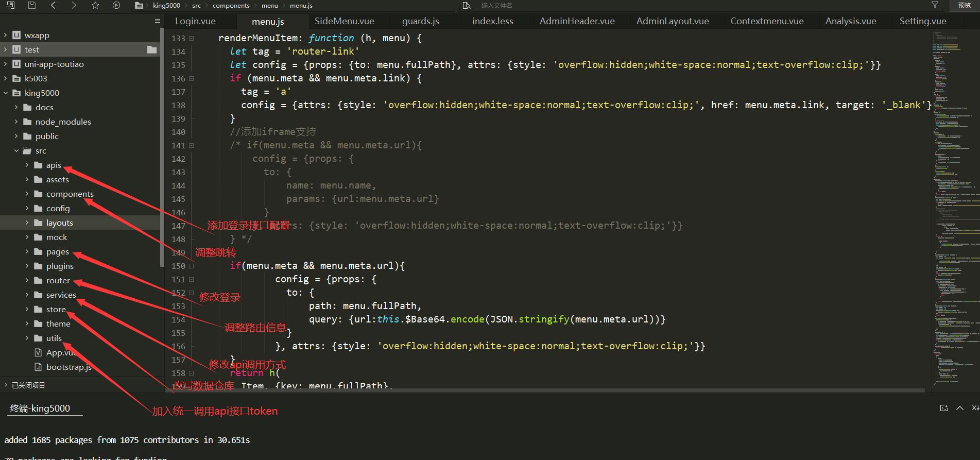
Task: Click the star bookmark icon
Action: 95,5
